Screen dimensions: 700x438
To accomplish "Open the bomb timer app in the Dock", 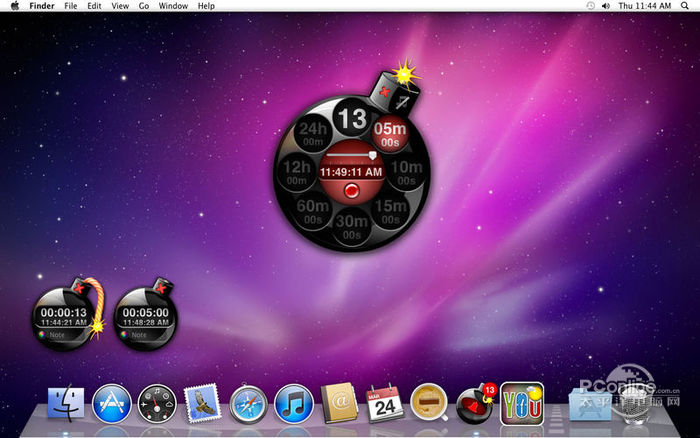I will point(475,404).
